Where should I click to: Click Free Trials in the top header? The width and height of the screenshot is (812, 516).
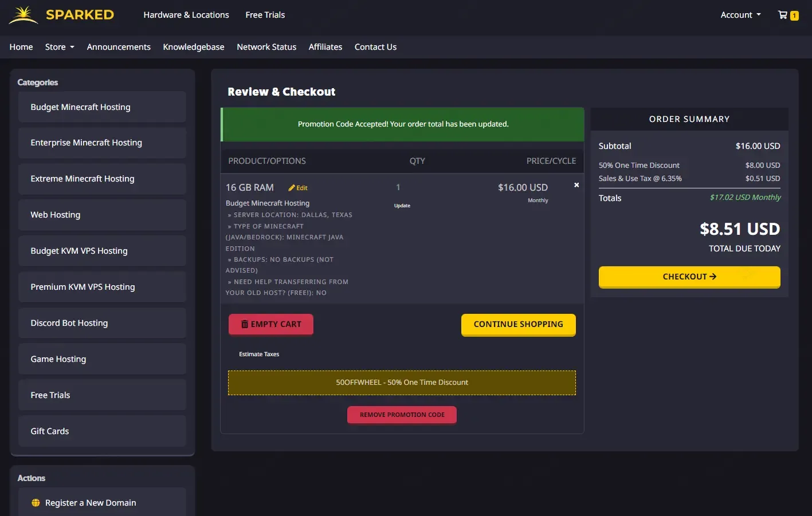265,15
